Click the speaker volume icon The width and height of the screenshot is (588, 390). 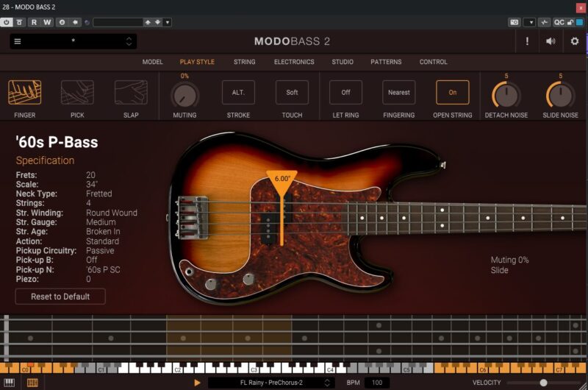point(551,41)
